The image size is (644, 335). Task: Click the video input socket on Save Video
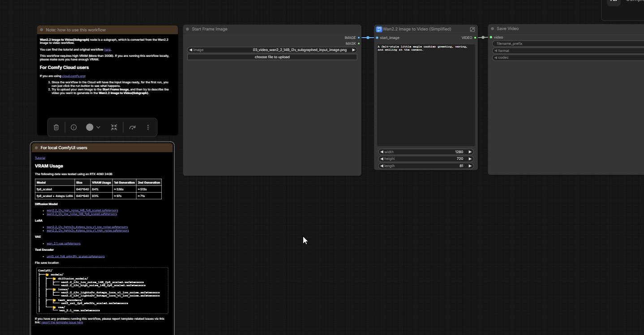tap(491, 37)
